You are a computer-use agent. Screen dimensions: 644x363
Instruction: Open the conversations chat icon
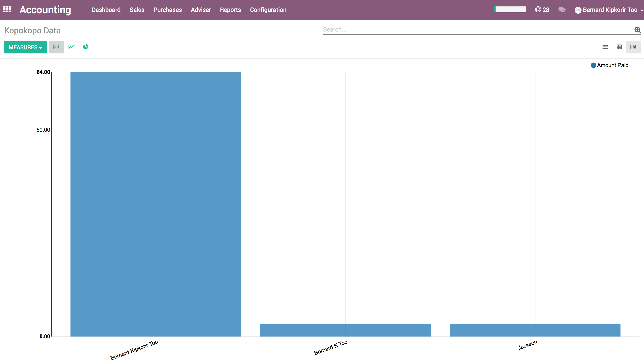(562, 10)
